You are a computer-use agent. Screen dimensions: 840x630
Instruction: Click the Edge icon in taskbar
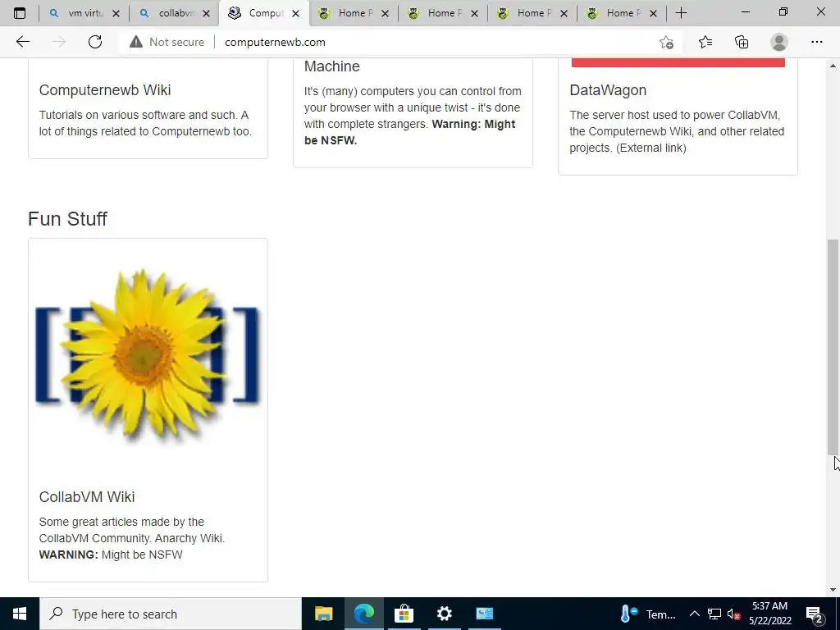click(x=363, y=614)
